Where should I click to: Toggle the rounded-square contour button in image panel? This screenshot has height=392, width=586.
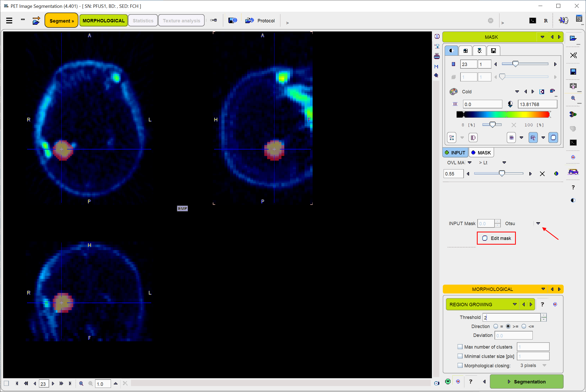(x=553, y=138)
